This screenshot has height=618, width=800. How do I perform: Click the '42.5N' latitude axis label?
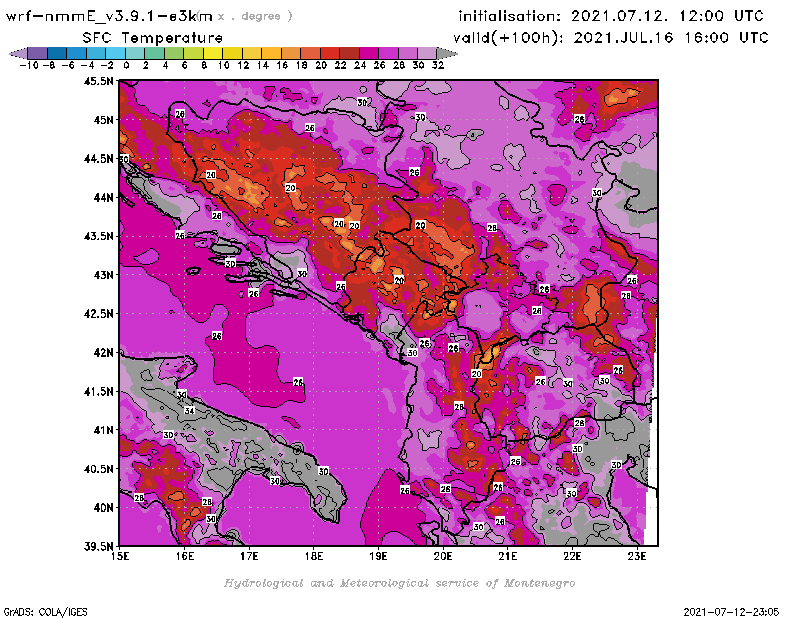pos(98,314)
